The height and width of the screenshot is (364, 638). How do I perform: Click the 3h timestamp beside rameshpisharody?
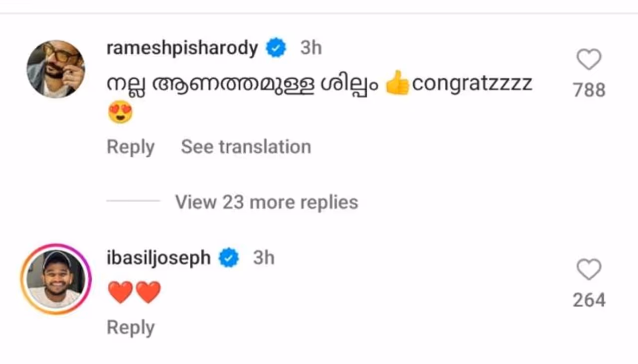point(311,48)
